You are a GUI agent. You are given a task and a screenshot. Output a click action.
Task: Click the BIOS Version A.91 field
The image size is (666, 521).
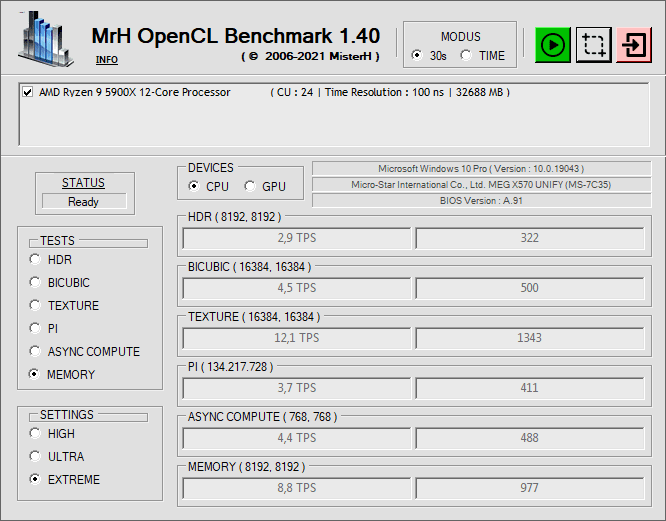[481, 200]
